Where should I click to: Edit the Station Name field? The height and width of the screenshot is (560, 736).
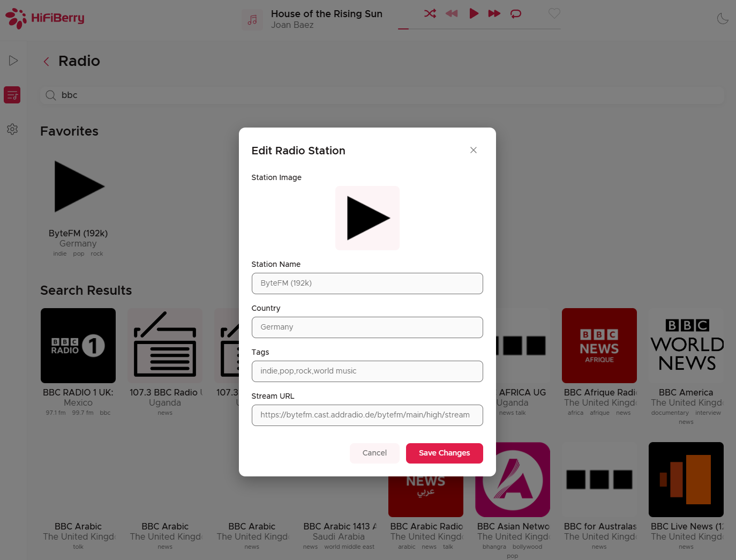pos(367,283)
